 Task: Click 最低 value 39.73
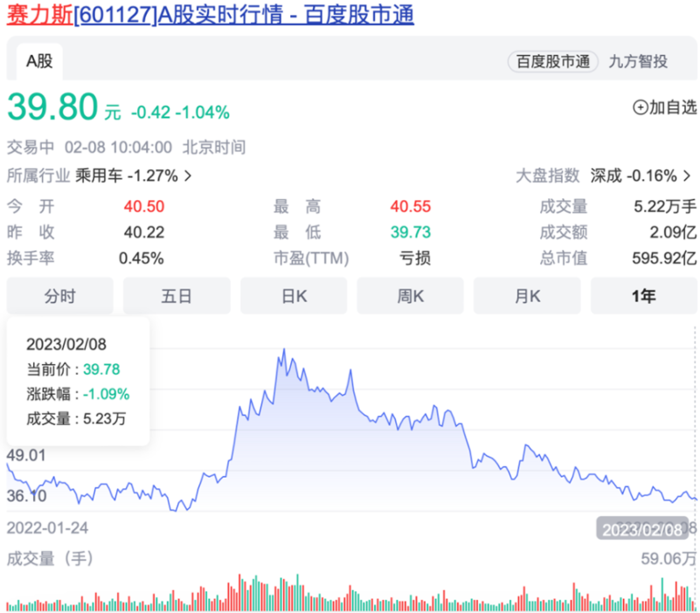click(x=410, y=232)
